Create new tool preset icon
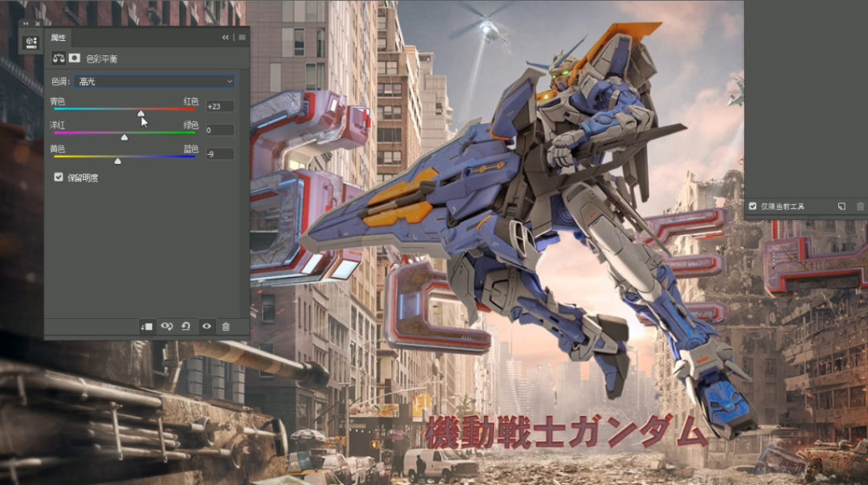868x485 pixels. pyautogui.click(x=841, y=206)
